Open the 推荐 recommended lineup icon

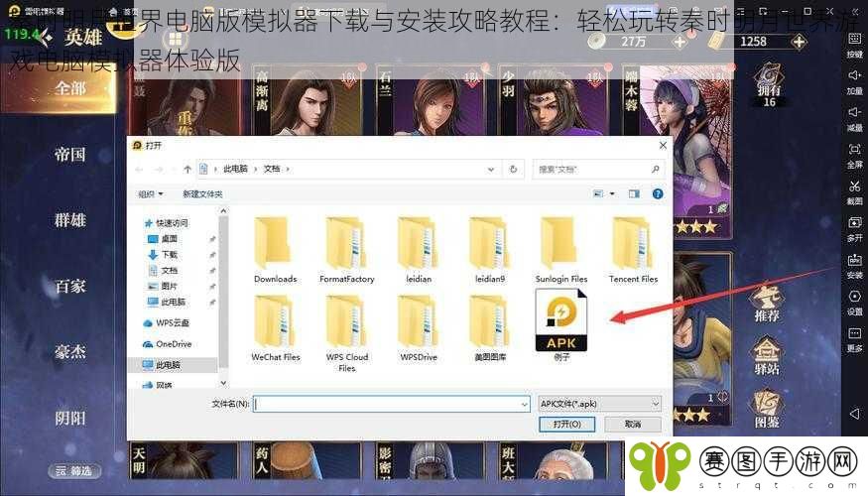point(767,304)
